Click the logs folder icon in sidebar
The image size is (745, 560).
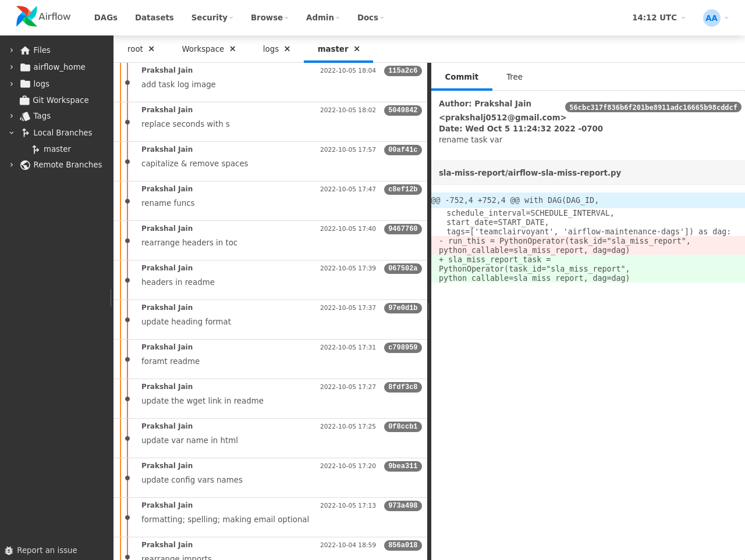tap(26, 84)
